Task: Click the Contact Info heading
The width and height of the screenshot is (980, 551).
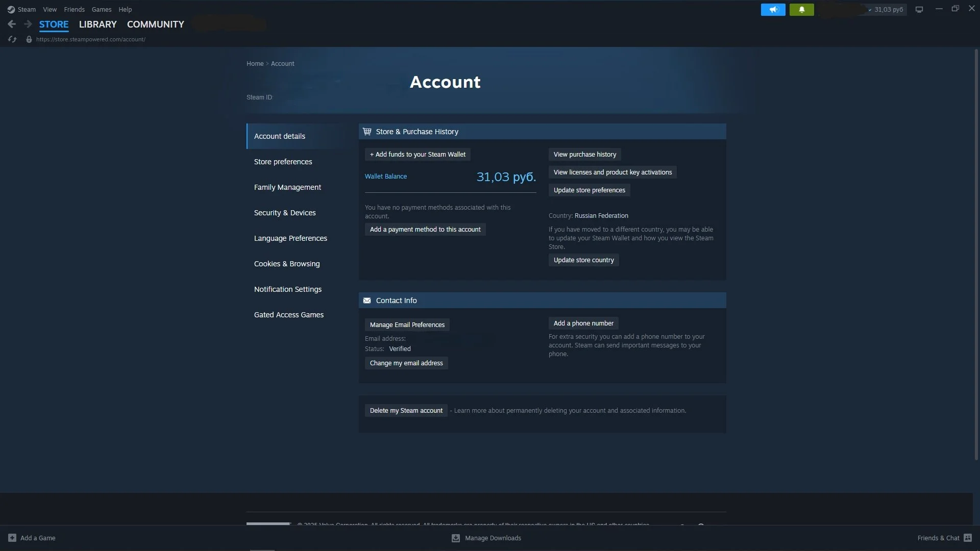Action: pos(397,300)
